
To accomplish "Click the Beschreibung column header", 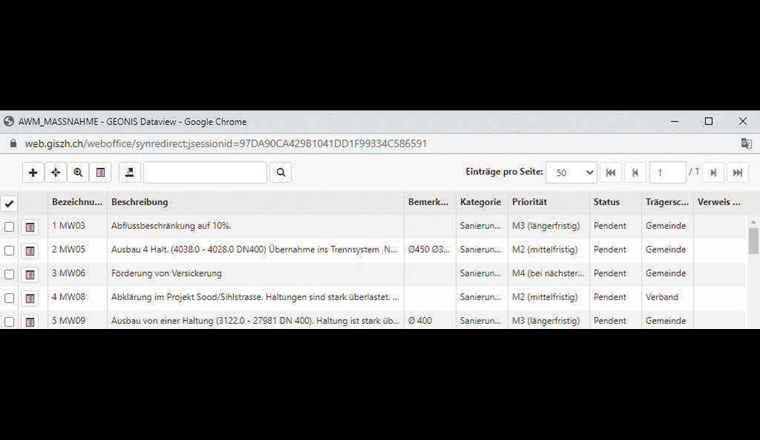I will [140, 202].
